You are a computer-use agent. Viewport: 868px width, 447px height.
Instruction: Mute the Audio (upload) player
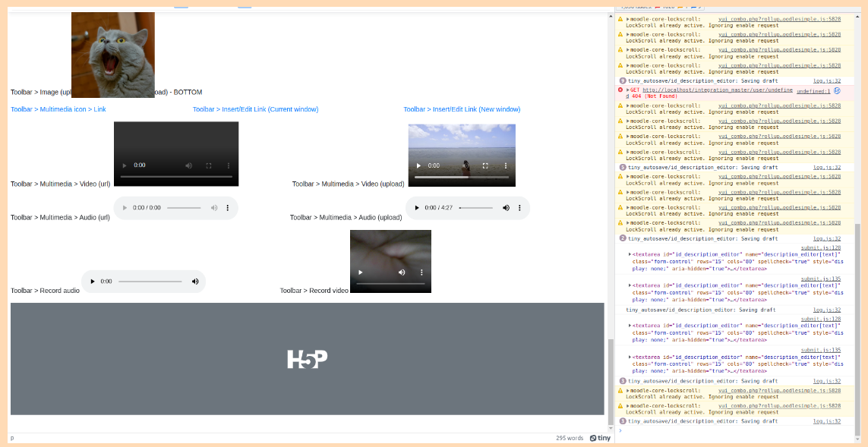point(506,207)
